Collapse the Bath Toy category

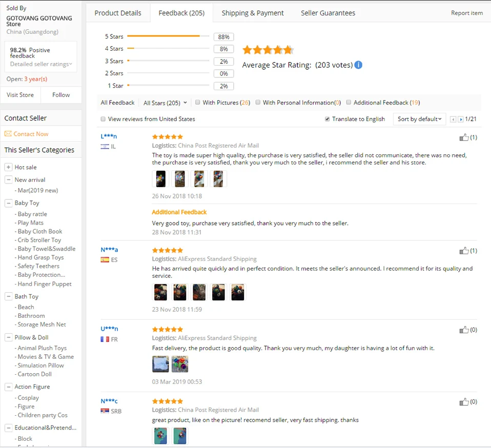8,296
